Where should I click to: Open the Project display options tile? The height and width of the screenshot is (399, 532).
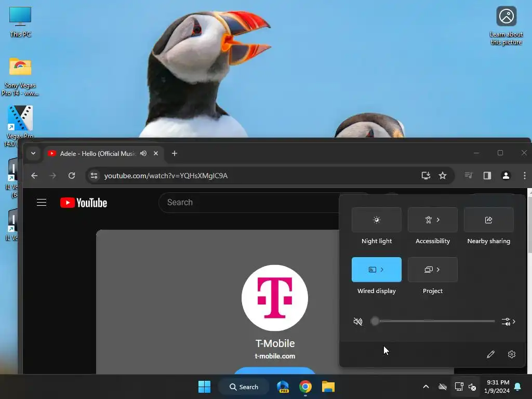pos(433,270)
